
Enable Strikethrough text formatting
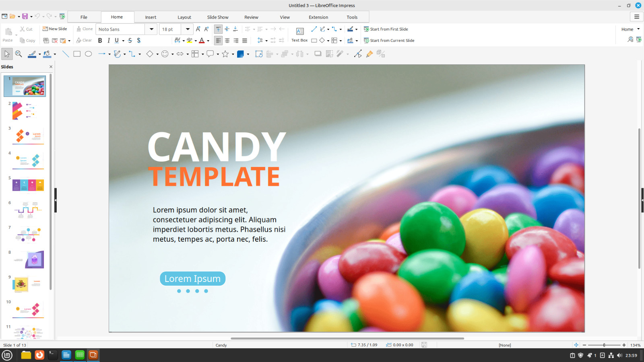pos(130,40)
